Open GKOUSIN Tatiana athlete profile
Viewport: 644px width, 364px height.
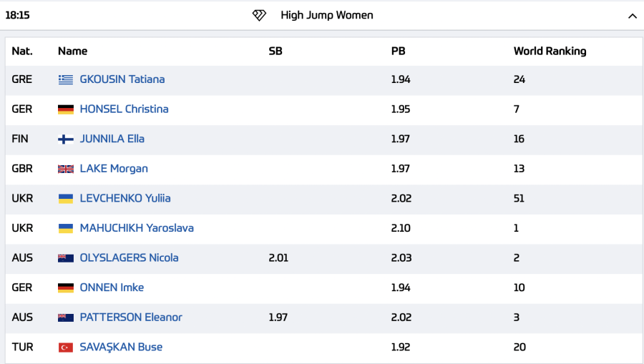coord(122,79)
